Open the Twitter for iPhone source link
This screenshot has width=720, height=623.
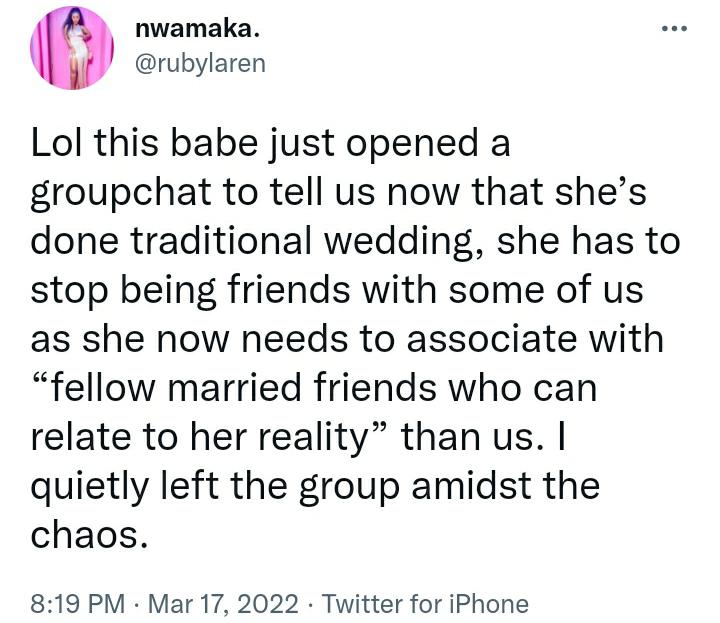(x=425, y=604)
